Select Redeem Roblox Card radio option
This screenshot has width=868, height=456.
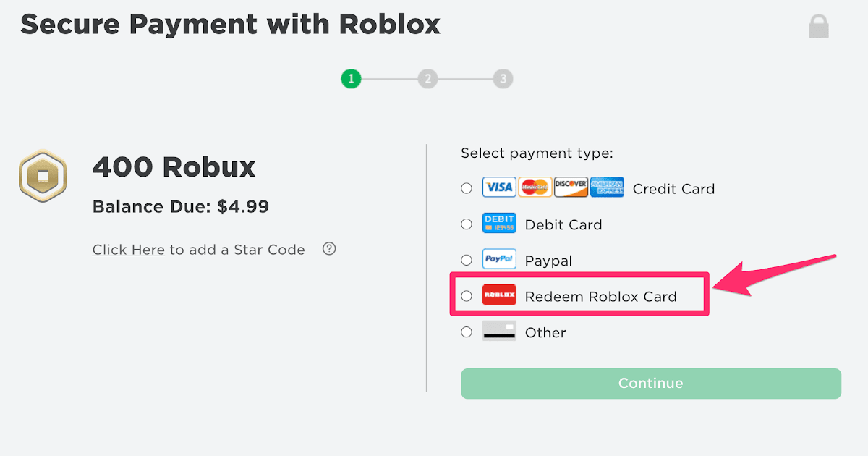(x=467, y=296)
